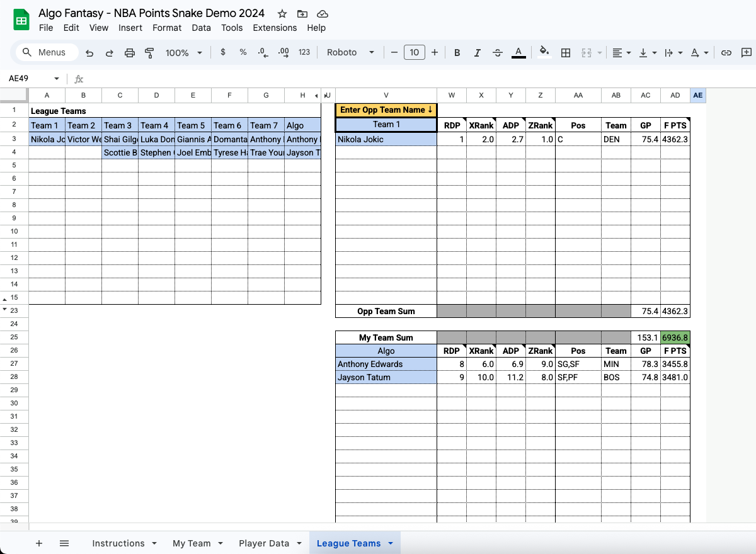
Task: Open the Insert menu
Action: [130, 28]
